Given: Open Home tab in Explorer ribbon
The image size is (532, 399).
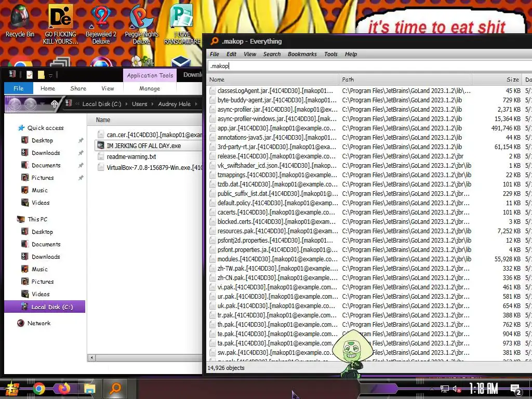Looking at the screenshot, I should 47,88.
